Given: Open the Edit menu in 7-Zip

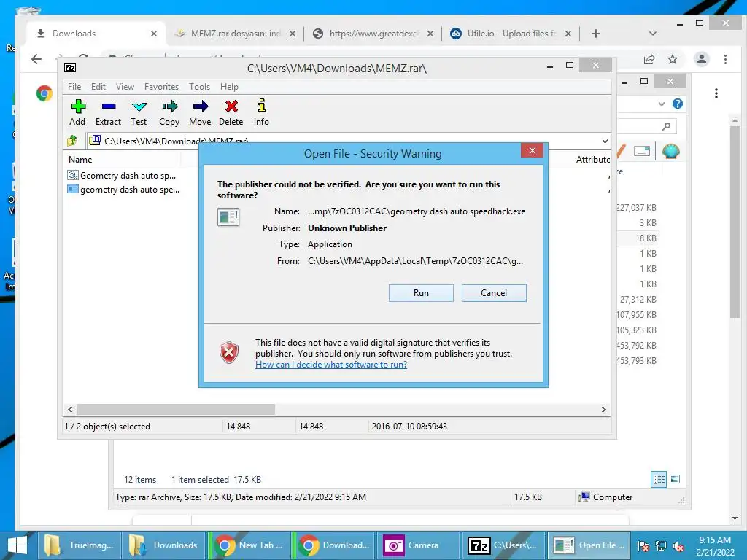Looking at the screenshot, I should pos(98,87).
